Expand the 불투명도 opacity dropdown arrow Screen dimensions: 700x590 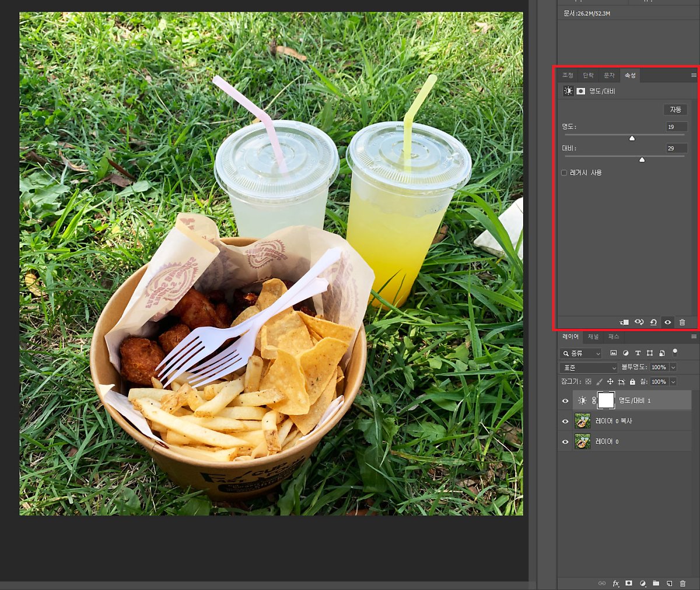click(x=673, y=367)
